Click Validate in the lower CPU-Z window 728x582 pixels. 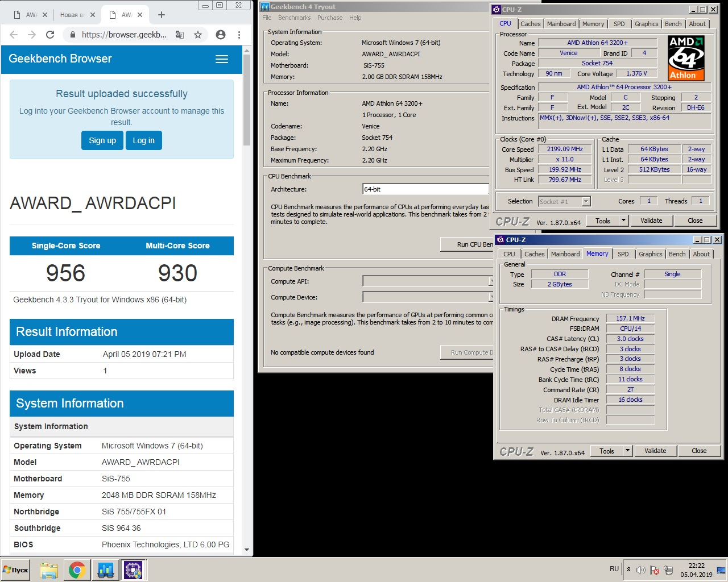655,451
